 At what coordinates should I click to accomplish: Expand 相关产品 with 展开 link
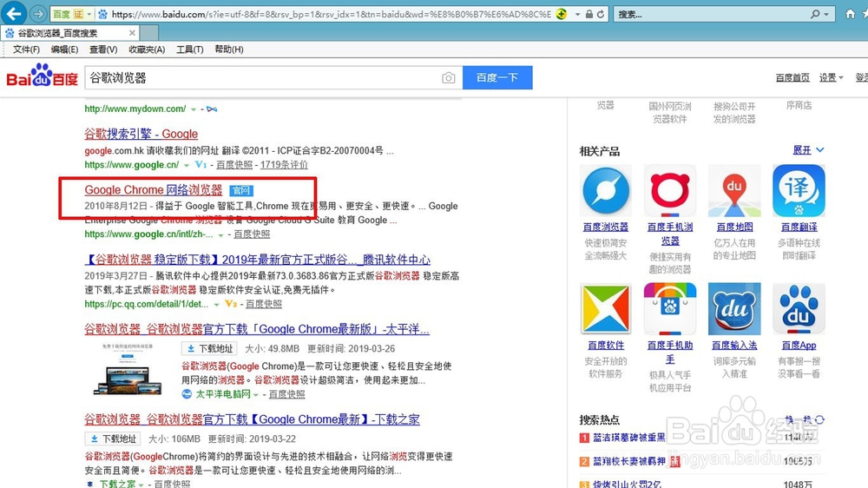tap(808, 150)
